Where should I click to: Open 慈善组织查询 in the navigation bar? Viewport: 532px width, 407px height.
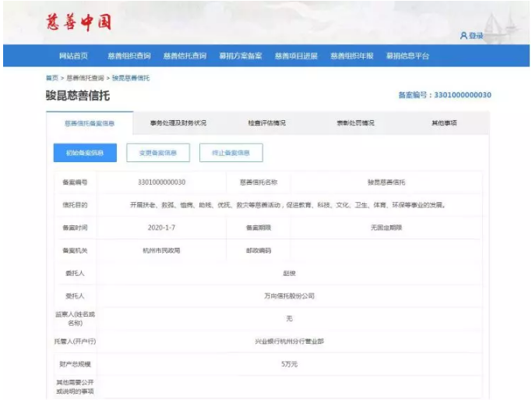tap(129, 56)
